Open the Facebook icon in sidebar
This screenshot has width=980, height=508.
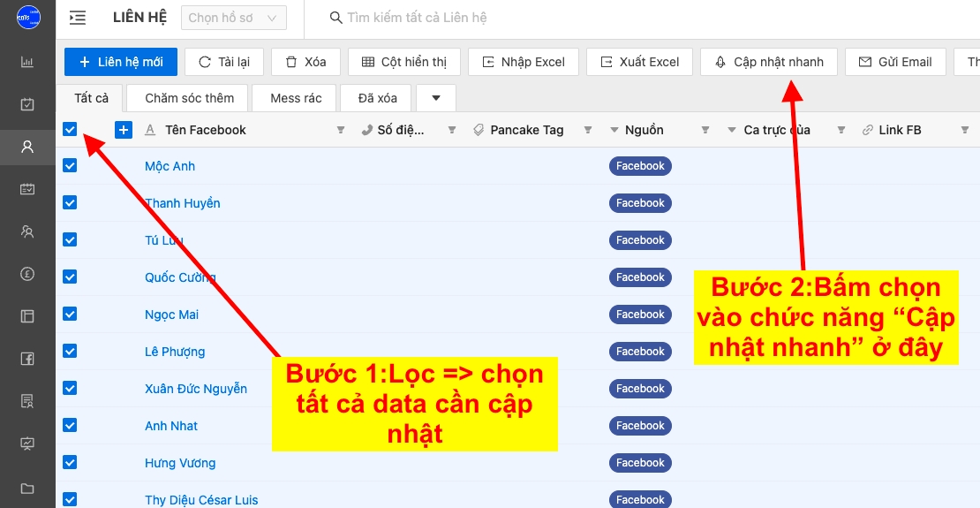click(x=27, y=359)
